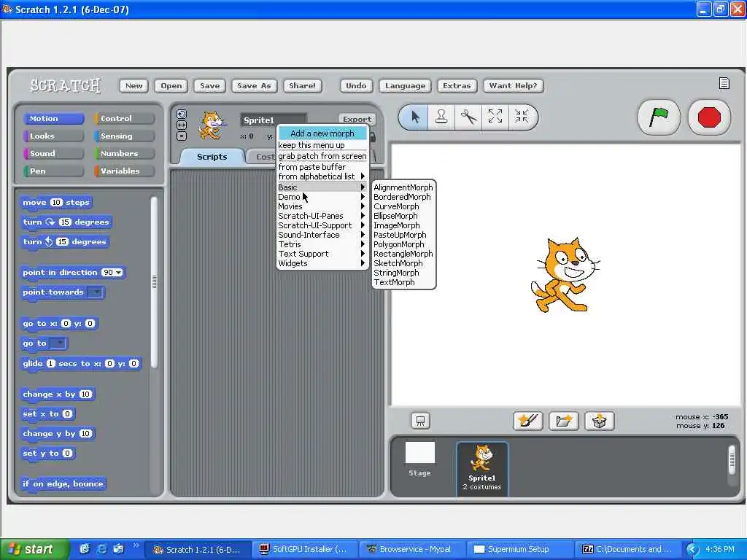Click the red stop sign icon

[709, 117]
